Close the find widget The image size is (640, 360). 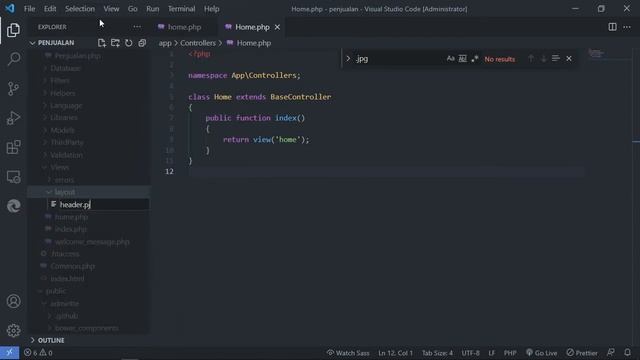pos(569,59)
